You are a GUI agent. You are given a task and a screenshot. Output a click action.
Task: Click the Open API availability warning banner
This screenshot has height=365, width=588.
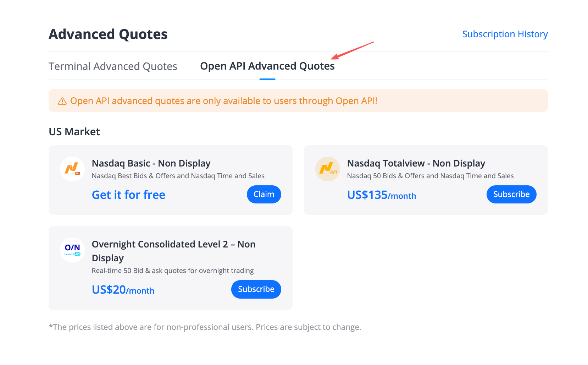pyautogui.click(x=298, y=100)
